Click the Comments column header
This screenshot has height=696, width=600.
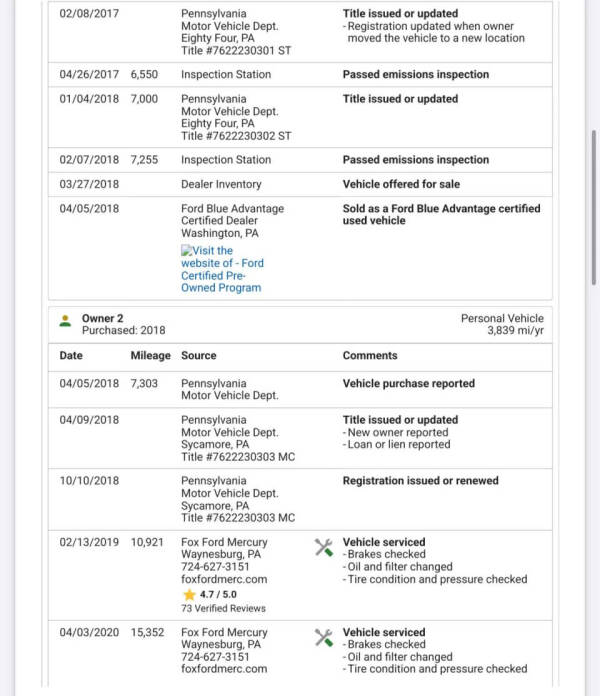coord(370,355)
